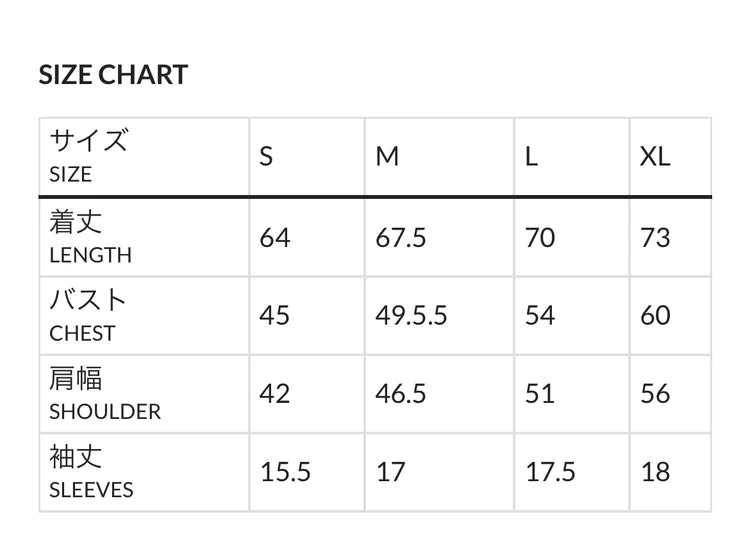
Task: Click the 51 shoulder value for L
Action: click(540, 394)
